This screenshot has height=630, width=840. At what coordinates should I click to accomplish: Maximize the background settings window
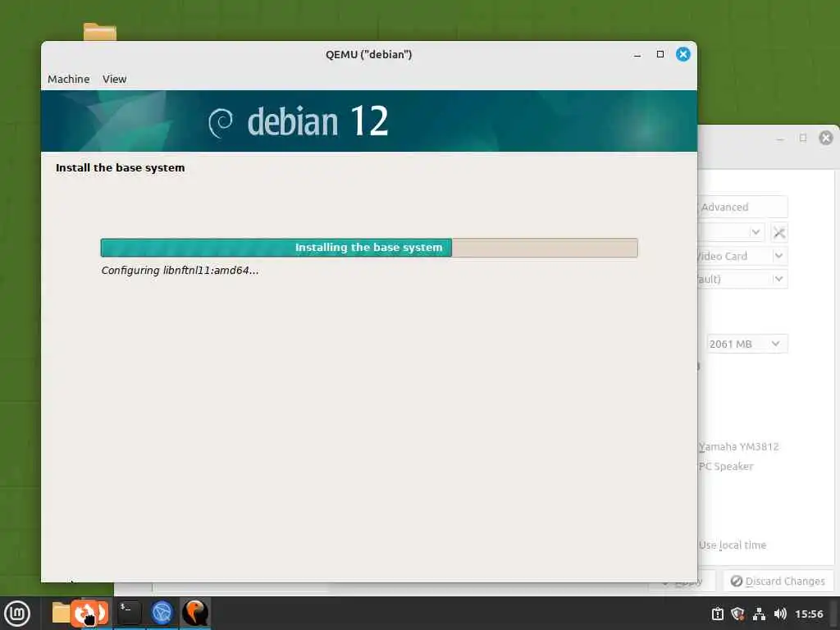pyautogui.click(x=802, y=138)
